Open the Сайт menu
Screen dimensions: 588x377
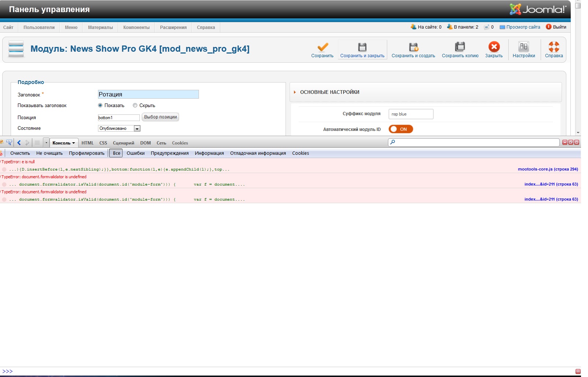pos(8,27)
